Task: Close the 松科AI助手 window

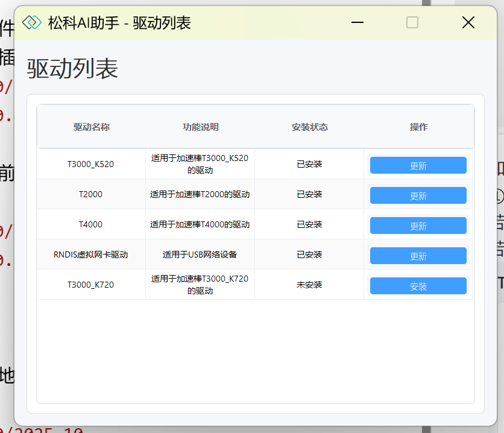Action: point(468,22)
